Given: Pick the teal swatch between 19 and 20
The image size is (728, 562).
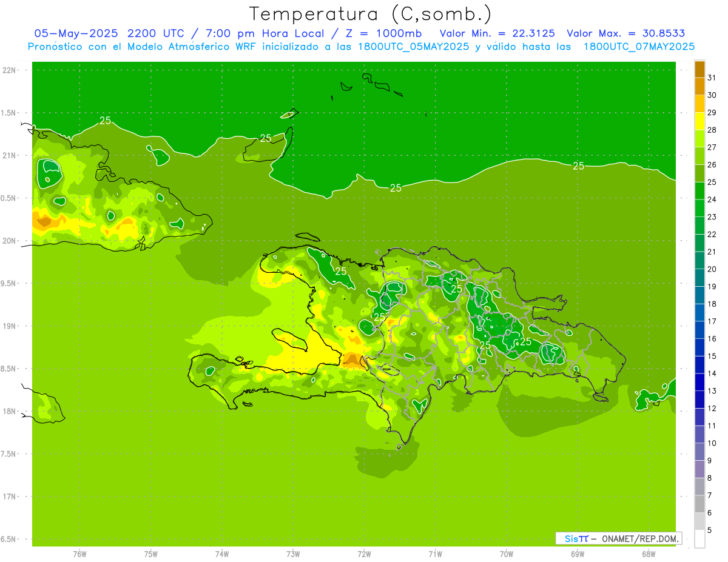Looking at the screenshot, I should pyautogui.click(x=699, y=278).
